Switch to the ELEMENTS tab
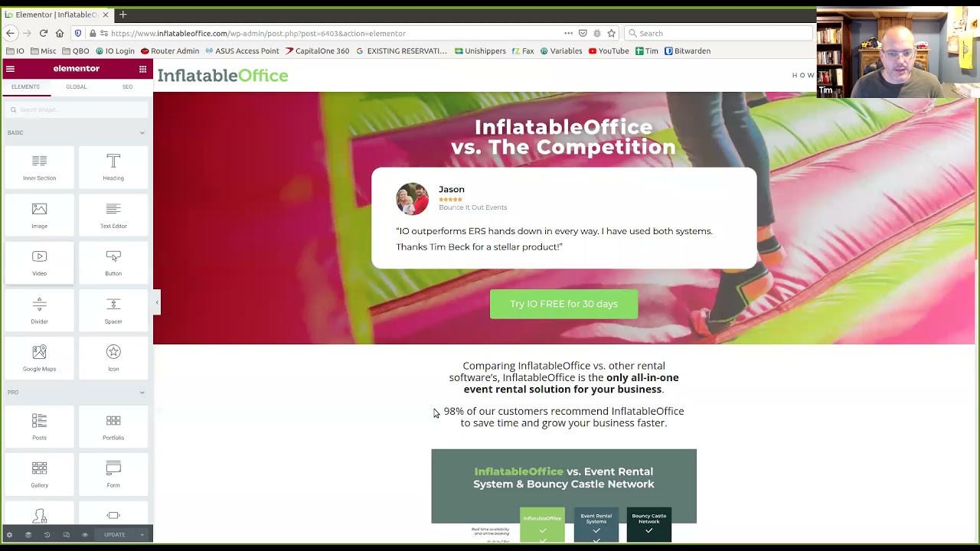Image resolution: width=980 pixels, height=551 pixels. click(25, 86)
